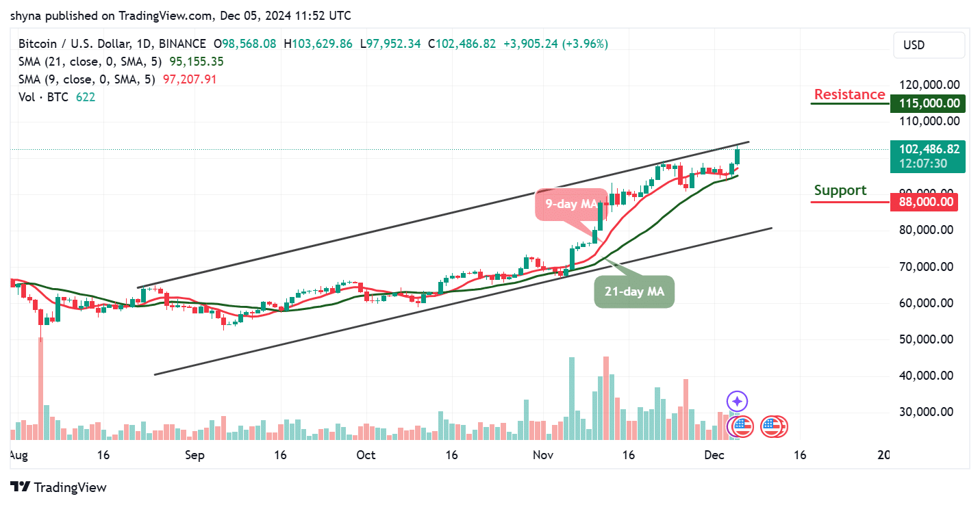Click the 60,000.00 price axis label
This screenshot has width=980, height=505.
coord(927,303)
